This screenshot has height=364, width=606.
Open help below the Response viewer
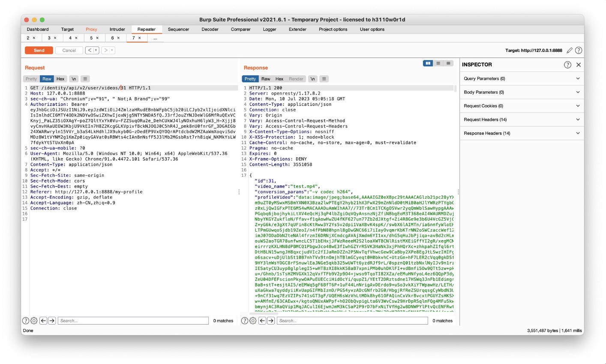[x=245, y=321]
